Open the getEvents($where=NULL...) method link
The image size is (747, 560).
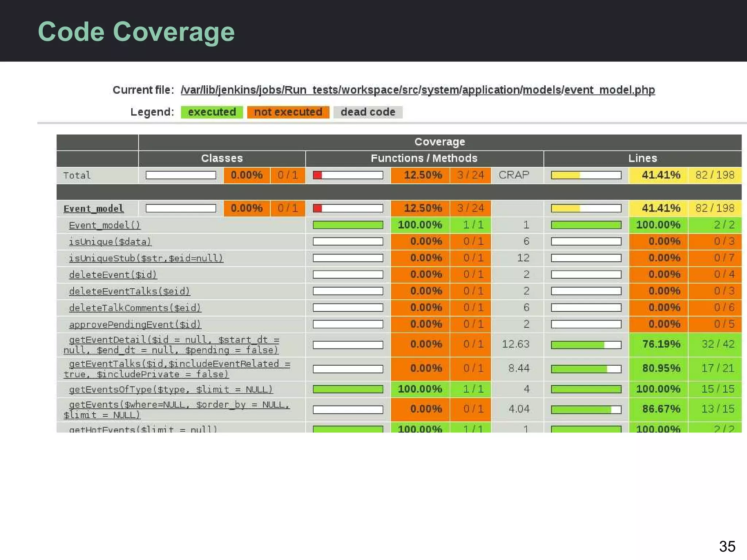177,410
